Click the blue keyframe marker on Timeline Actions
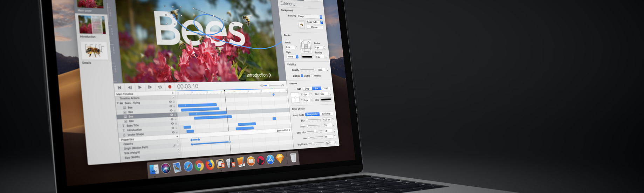Image resolution: width=644 pixels, height=193 pixels. pos(274,94)
